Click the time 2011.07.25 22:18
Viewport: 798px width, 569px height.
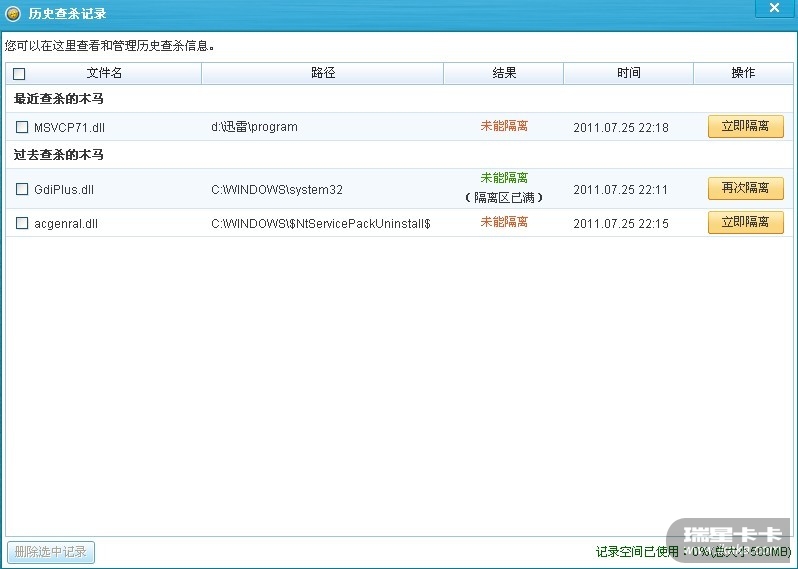[621, 127]
